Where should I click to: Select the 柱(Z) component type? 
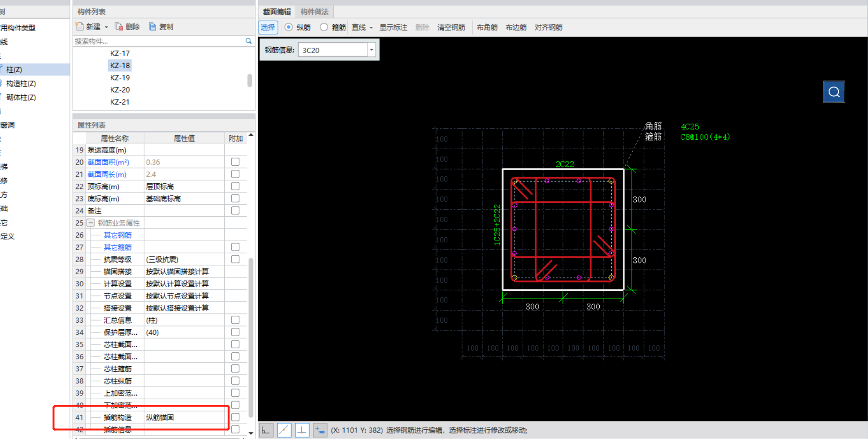14,69
